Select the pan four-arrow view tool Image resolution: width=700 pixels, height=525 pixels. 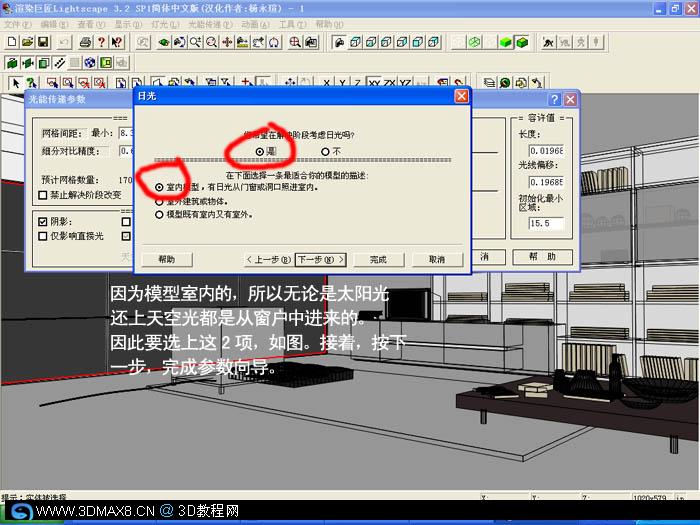click(227, 42)
